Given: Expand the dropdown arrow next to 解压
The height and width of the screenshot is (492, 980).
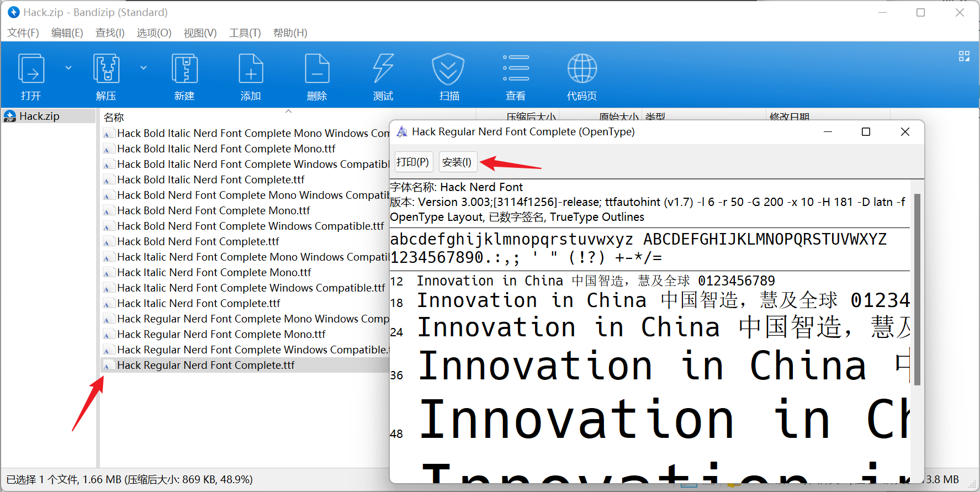Looking at the screenshot, I should (x=144, y=68).
